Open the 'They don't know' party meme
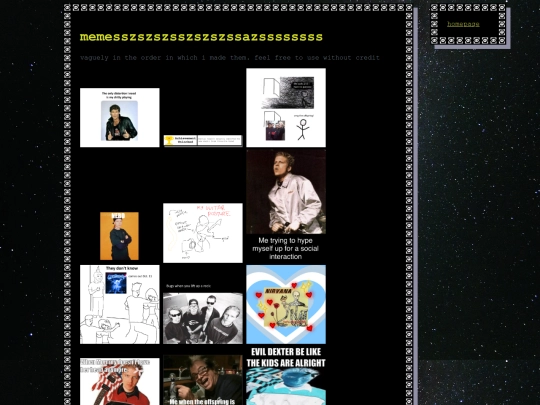Image resolution: width=540 pixels, height=405 pixels. point(120,304)
